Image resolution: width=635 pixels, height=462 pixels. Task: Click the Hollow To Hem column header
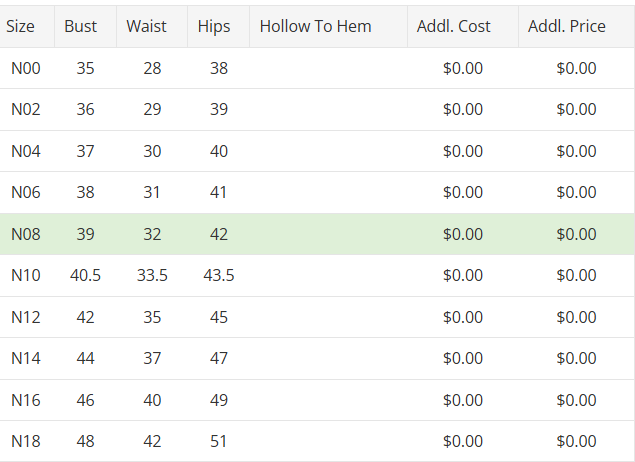click(315, 26)
